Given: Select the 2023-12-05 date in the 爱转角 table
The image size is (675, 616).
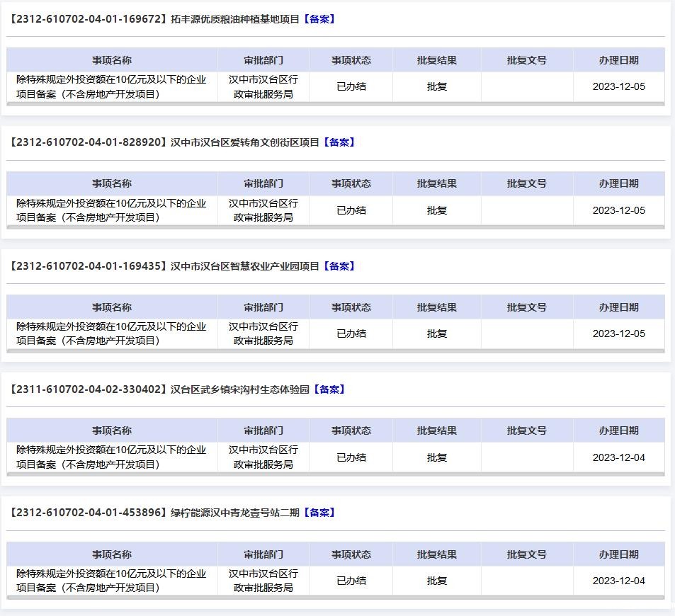Looking at the screenshot, I should pyautogui.click(x=618, y=210).
